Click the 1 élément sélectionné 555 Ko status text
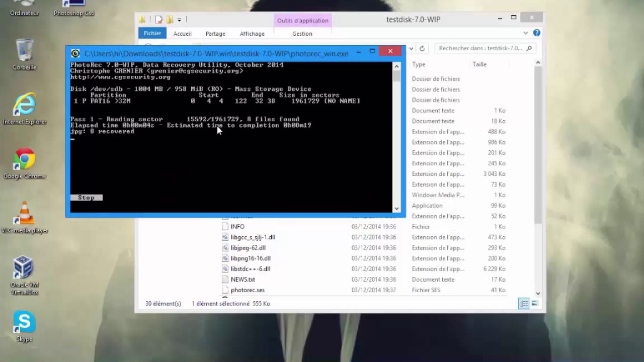The image size is (644, 362). tap(231, 304)
